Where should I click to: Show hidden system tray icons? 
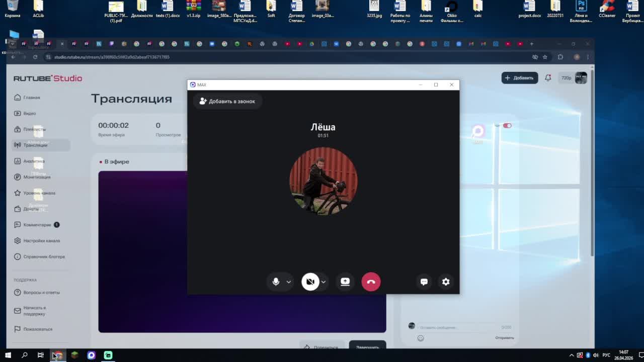click(572, 355)
